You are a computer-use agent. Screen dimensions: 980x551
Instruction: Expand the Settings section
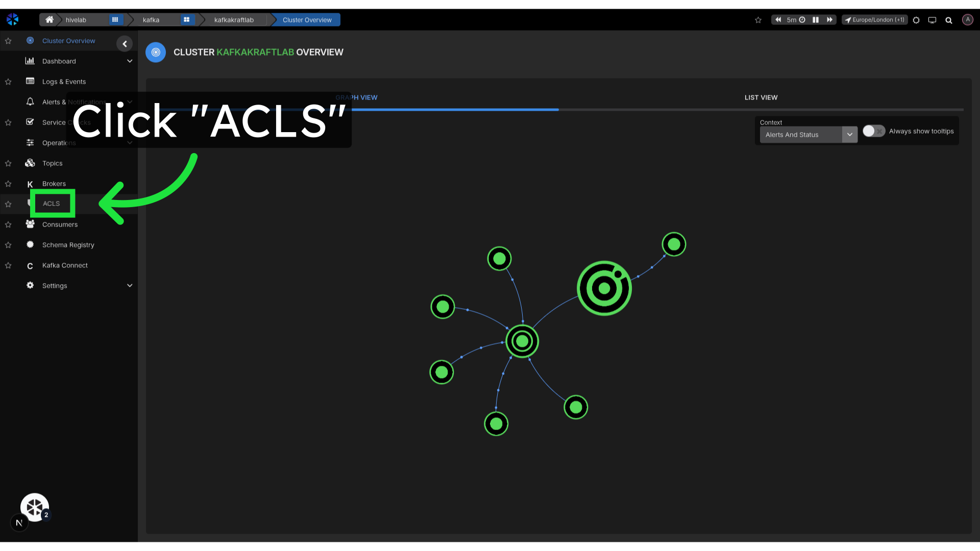pyautogui.click(x=130, y=285)
